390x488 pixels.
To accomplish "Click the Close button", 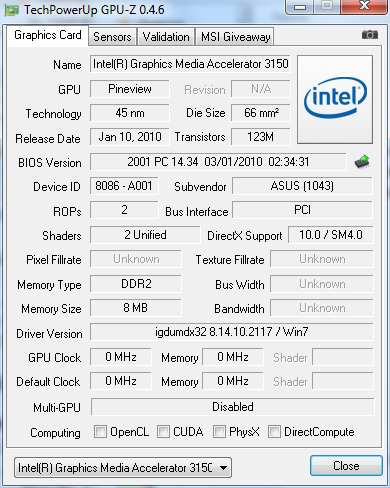I will (346, 466).
